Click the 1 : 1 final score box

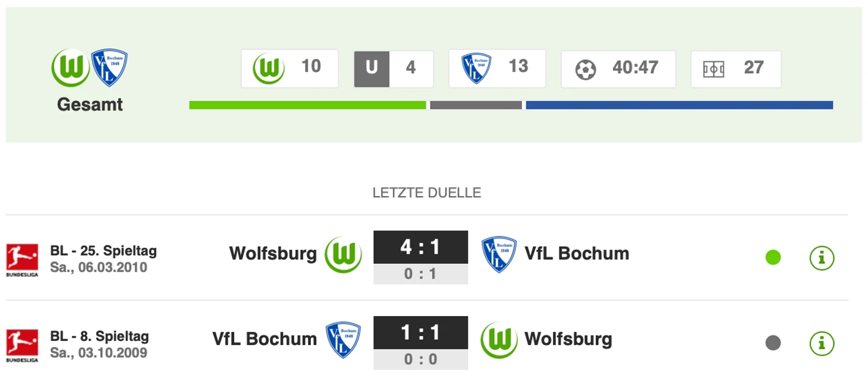pyautogui.click(x=420, y=332)
